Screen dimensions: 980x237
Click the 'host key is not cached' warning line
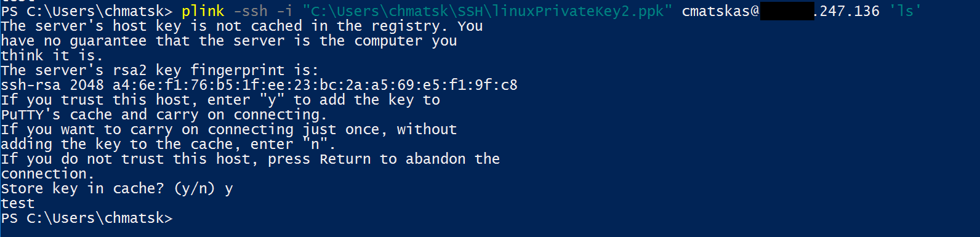click(242, 26)
